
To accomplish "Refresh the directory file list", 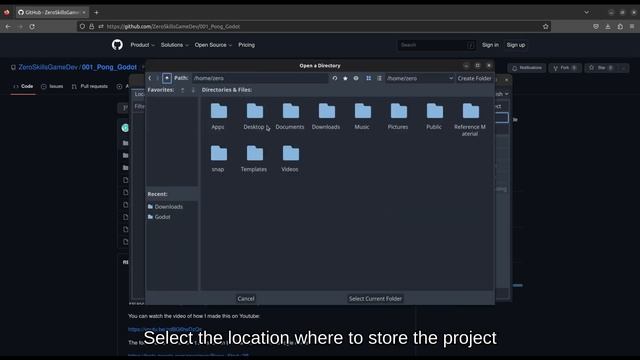I will click(x=335, y=78).
